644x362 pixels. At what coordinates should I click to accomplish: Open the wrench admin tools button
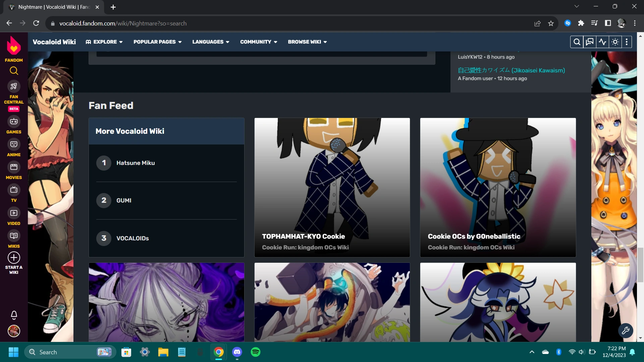click(626, 330)
